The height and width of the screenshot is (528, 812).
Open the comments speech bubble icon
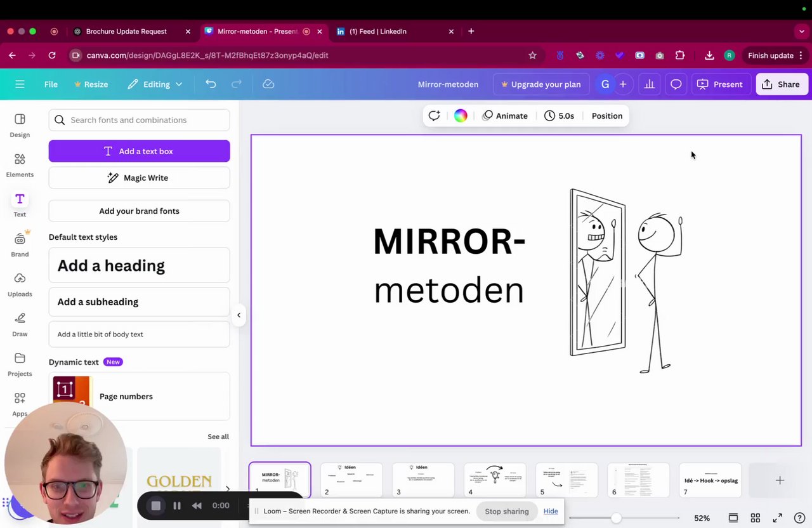click(676, 84)
